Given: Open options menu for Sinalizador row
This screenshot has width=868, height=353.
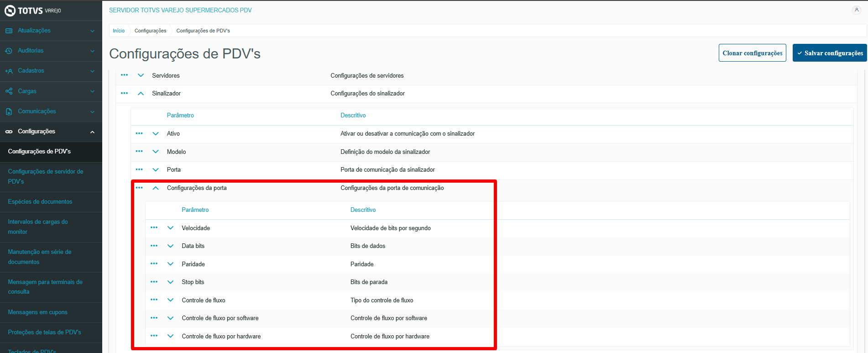Looking at the screenshot, I should 125,93.
